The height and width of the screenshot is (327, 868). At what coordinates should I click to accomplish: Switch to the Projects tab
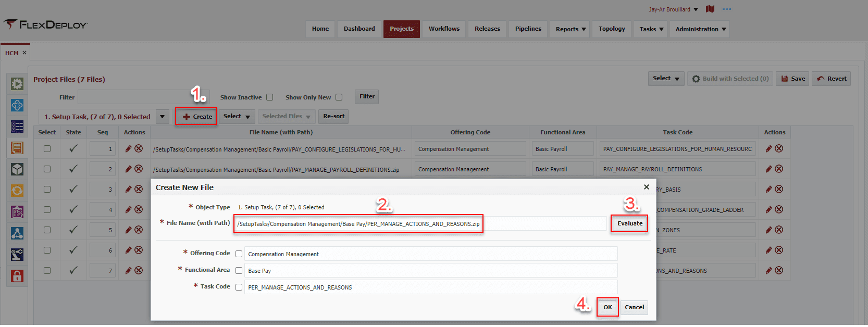402,29
